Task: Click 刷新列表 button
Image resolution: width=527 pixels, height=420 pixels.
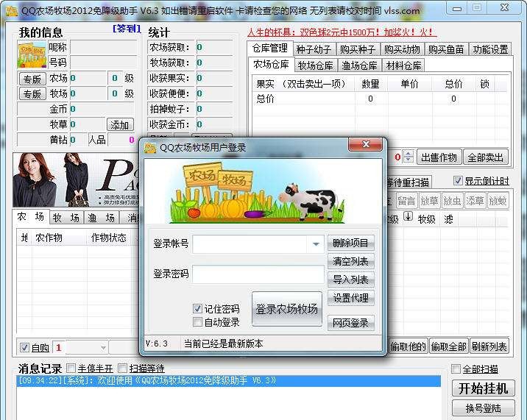Action: click(489, 346)
